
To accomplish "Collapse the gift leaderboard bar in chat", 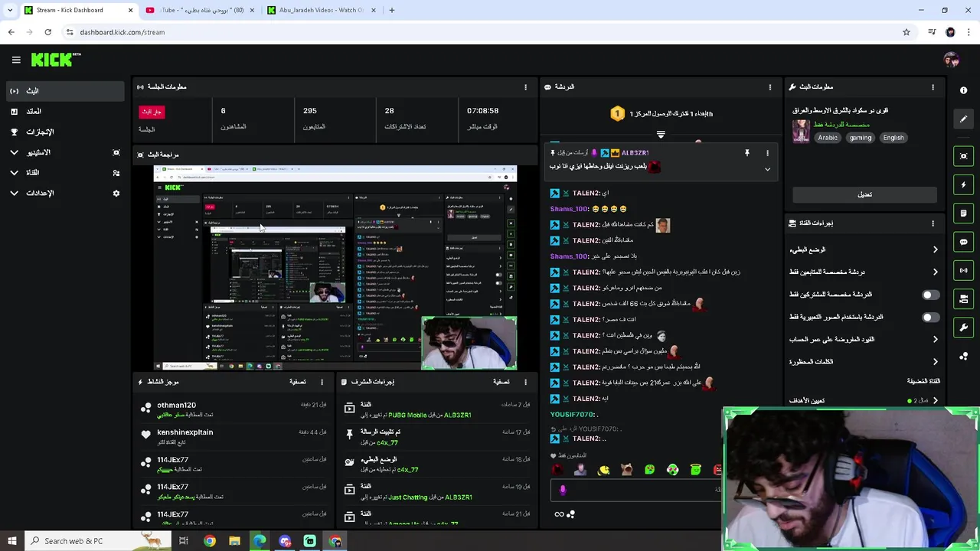I will coord(661,134).
